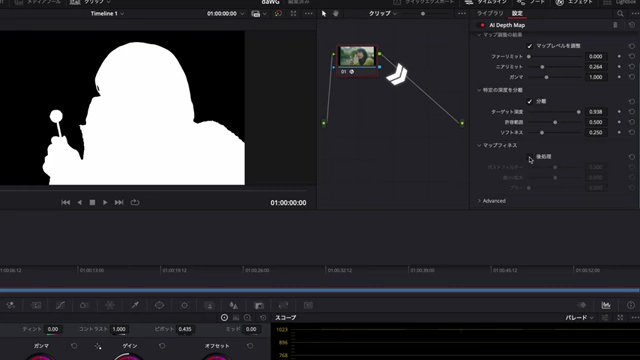This screenshot has width=640, height=360.
Task: Select node 01 thumbnail in node graph
Action: point(357,56)
